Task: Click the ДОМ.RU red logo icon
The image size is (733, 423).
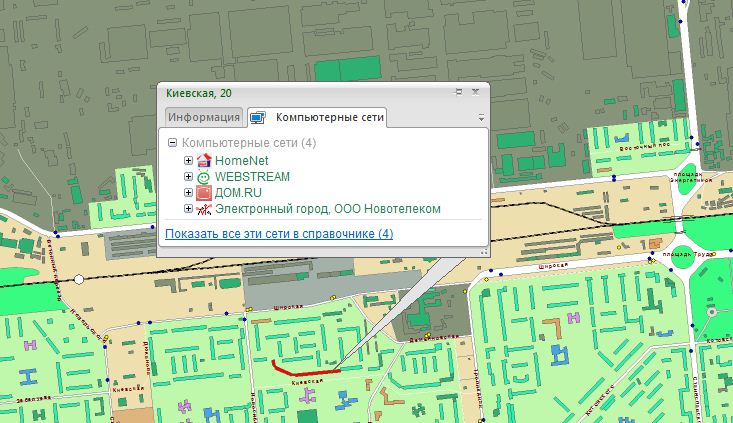Action: pyautogui.click(x=204, y=192)
